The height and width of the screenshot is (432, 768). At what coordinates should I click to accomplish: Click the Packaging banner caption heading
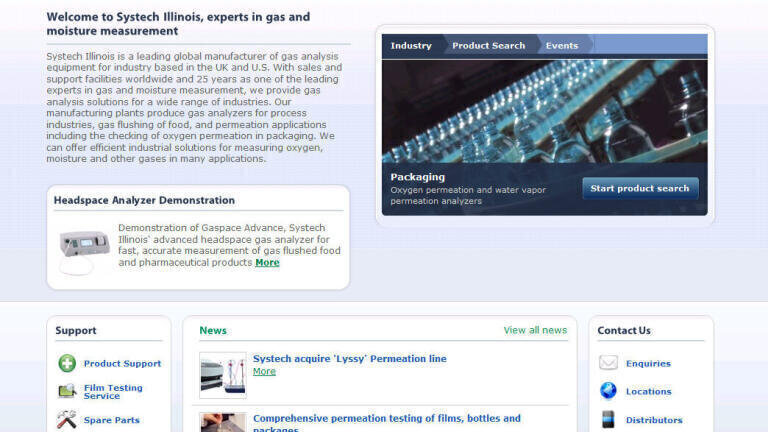pyautogui.click(x=417, y=177)
